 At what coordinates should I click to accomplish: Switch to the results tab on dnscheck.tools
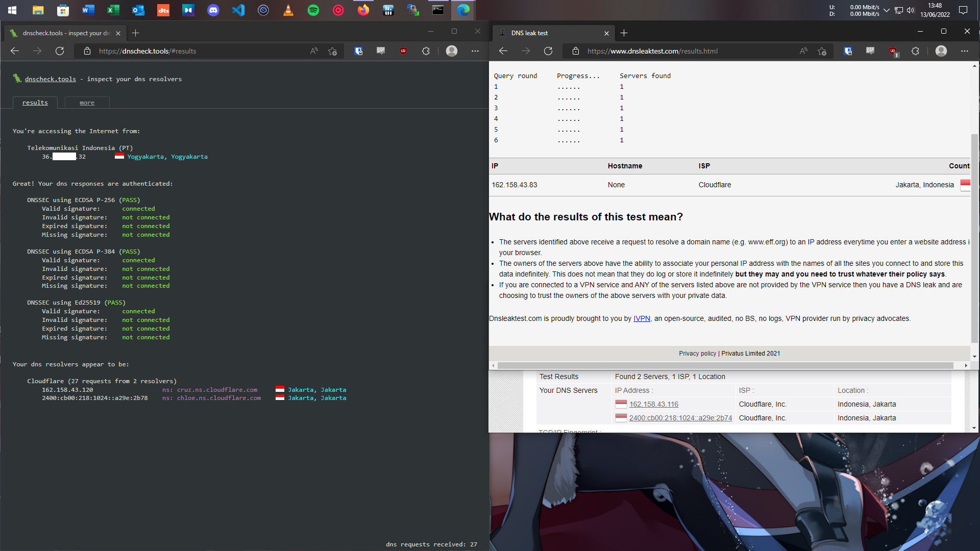(35, 103)
